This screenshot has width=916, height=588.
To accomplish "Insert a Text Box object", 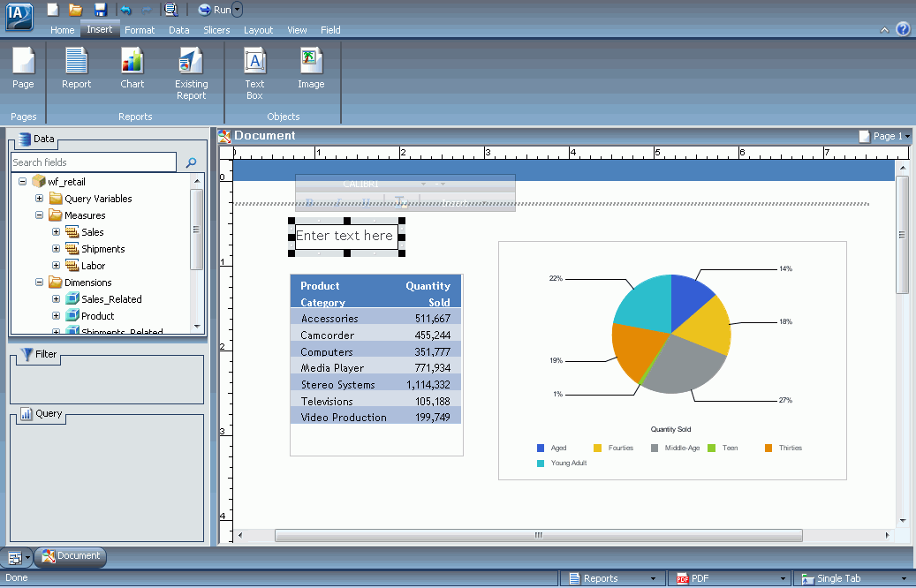I will point(254,73).
